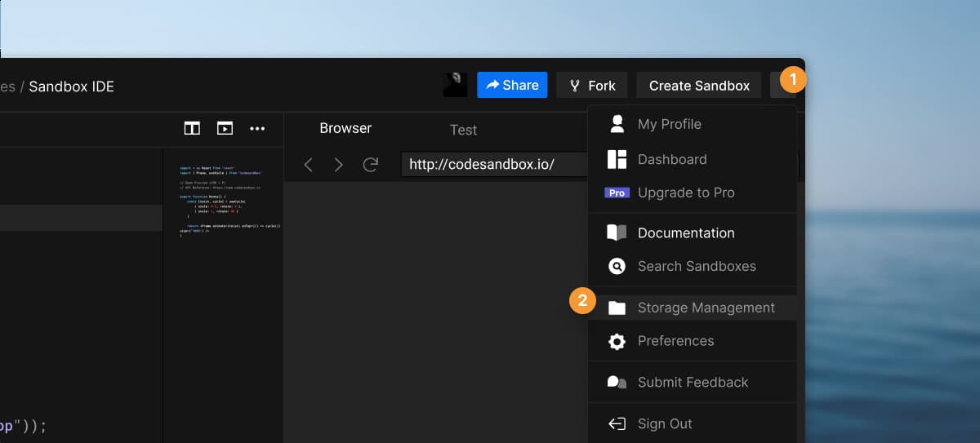Image resolution: width=980 pixels, height=443 pixels.
Task: Refresh the preview browser
Action: 371,165
